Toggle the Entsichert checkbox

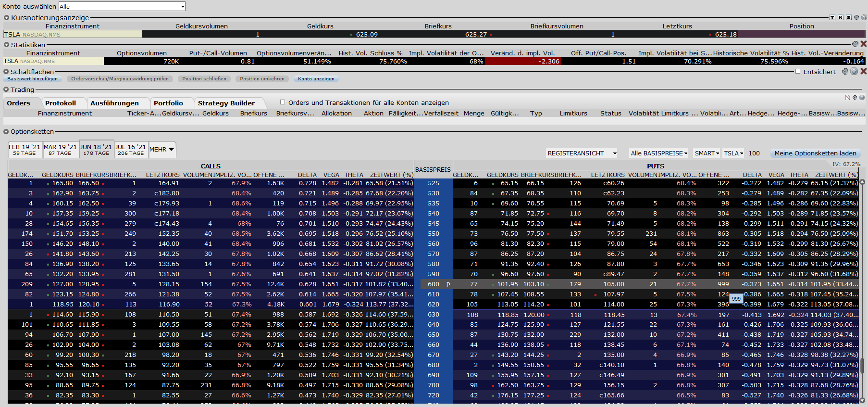point(798,72)
